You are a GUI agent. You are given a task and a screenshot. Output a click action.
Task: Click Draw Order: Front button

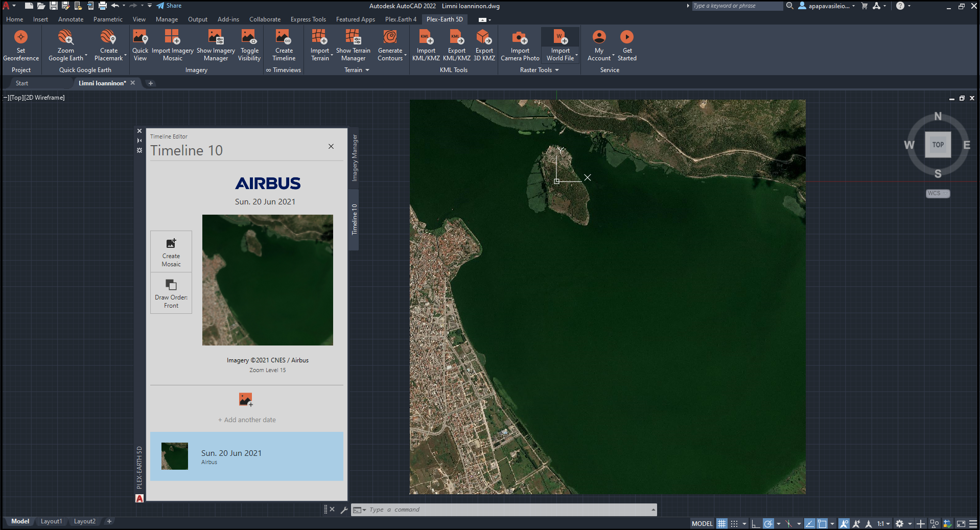(171, 293)
